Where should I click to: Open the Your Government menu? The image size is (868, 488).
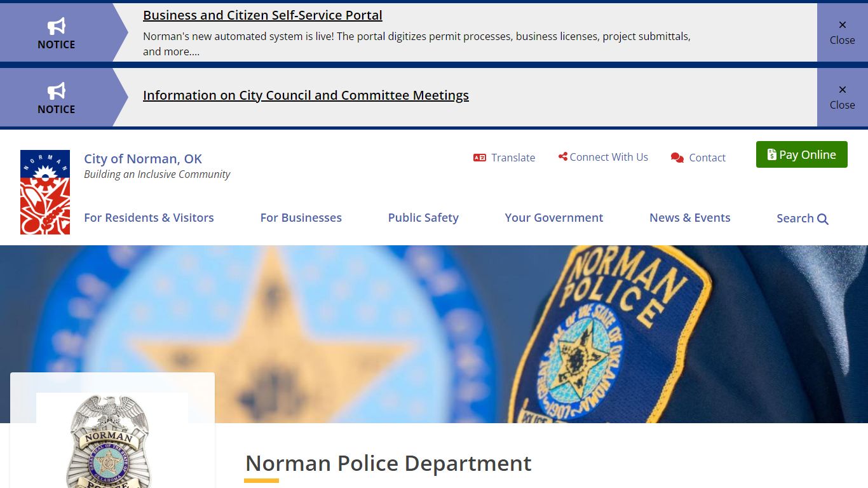[x=554, y=217]
